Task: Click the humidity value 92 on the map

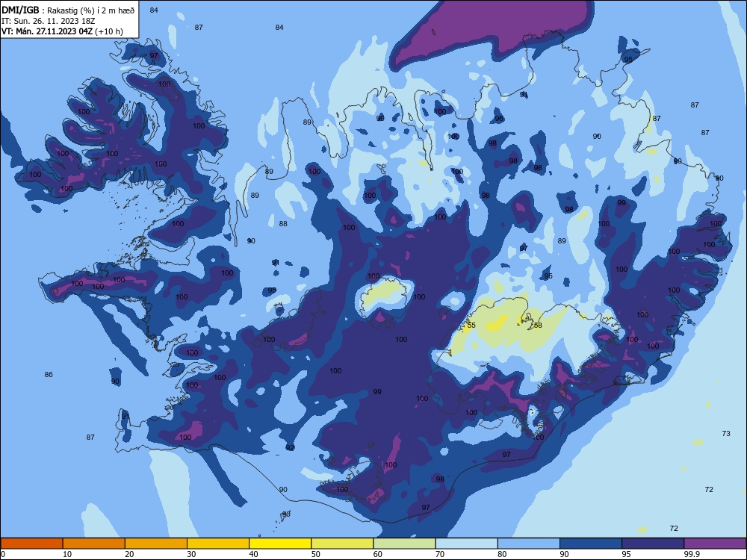Action: pyautogui.click(x=290, y=447)
